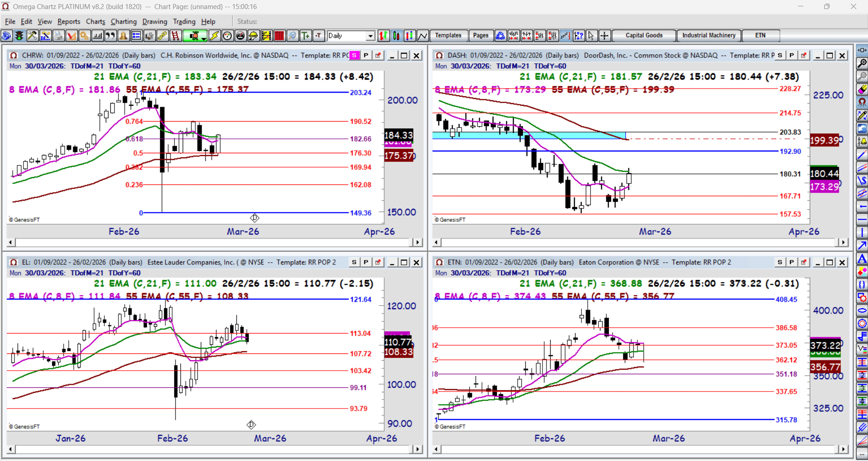Open the Reports menu
868x461 pixels.
(69, 21)
